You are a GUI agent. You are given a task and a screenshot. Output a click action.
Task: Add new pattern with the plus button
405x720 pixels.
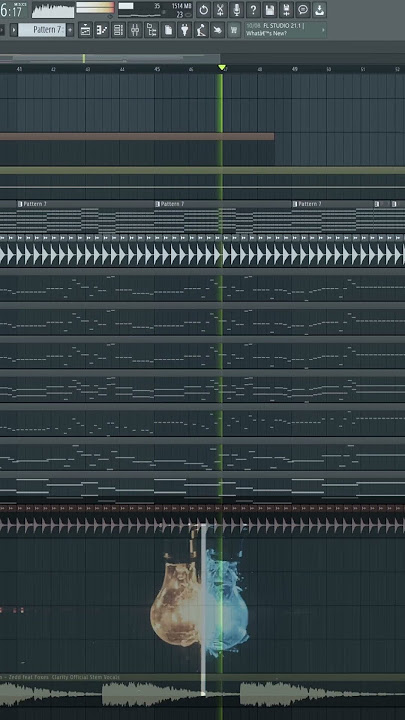click(x=70, y=30)
